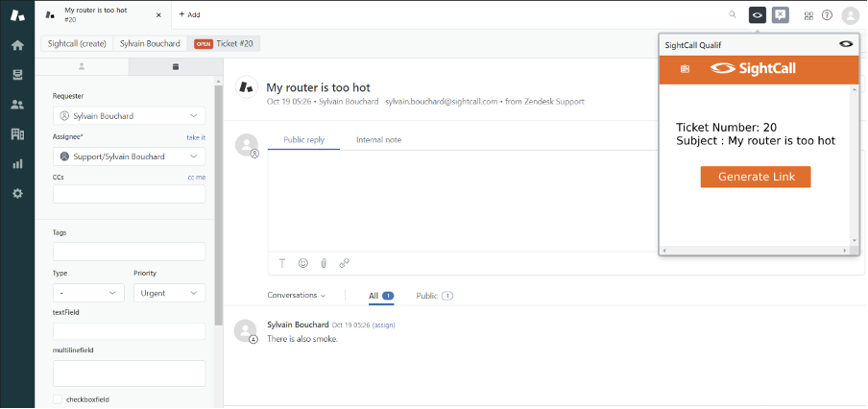Click the chat box icon beside SightCall
868x409 pixels.
[x=780, y=15]
